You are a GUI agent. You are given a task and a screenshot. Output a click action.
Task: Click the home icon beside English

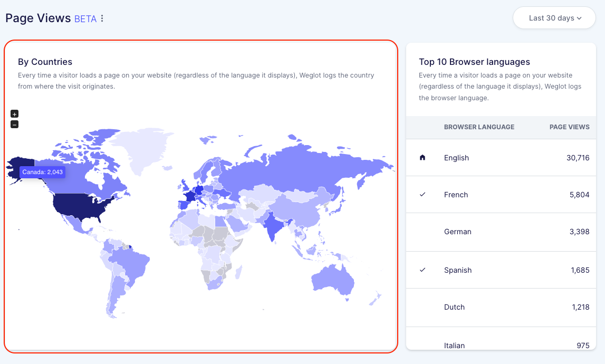click(424, 157)
